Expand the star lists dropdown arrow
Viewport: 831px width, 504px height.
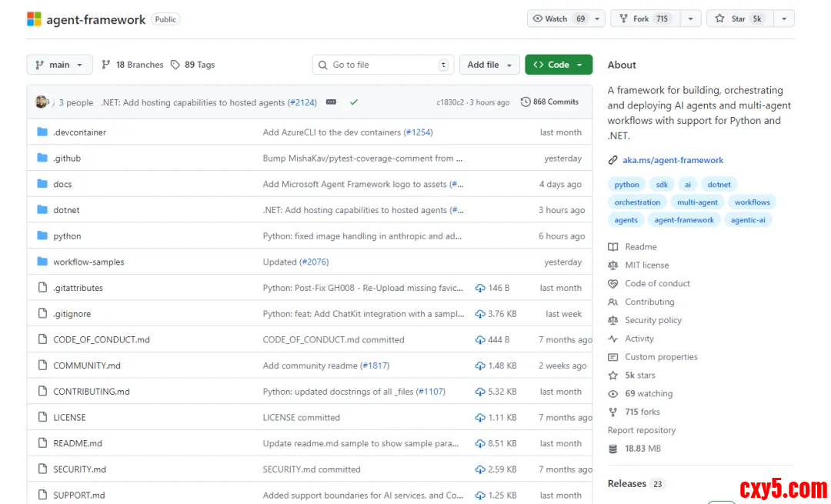pyautogui.click(x=784, y=19)
